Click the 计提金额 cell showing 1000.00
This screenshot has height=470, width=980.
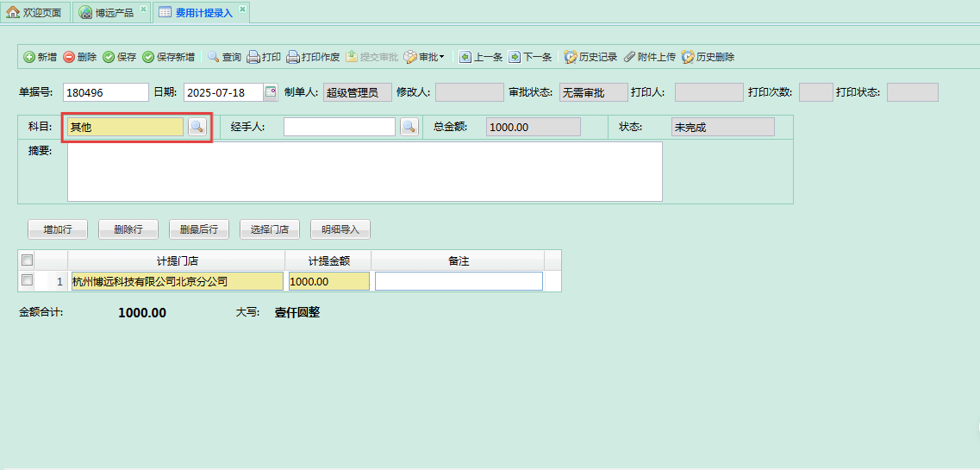tap(329, 281)
